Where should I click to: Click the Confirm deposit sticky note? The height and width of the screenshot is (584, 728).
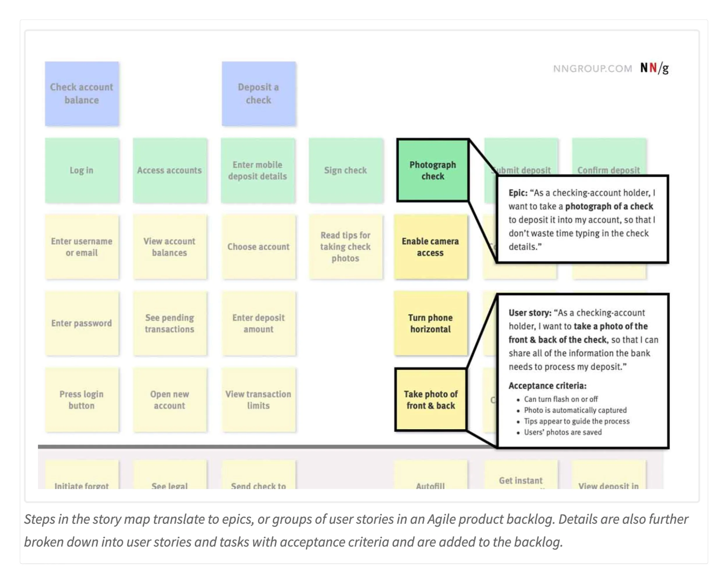609,157
